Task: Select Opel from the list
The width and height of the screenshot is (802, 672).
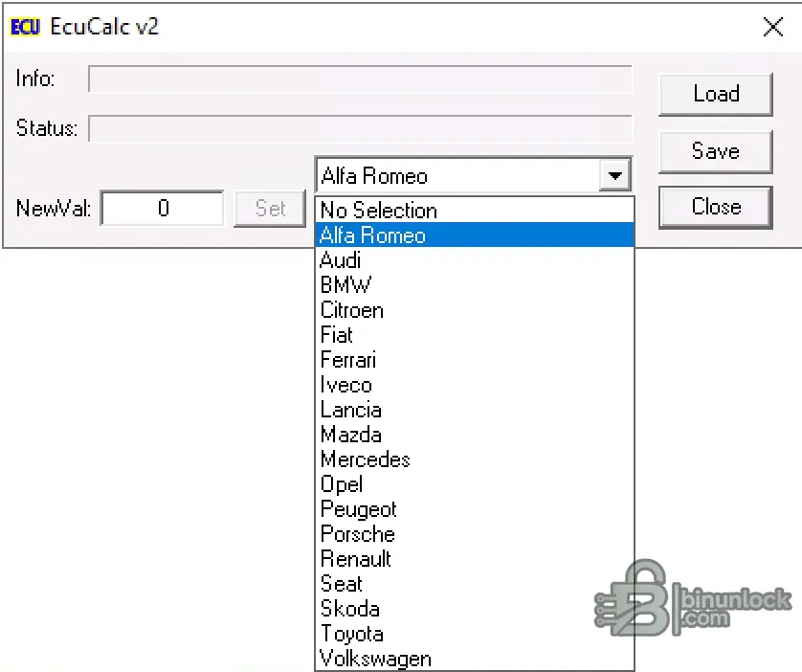Action: tap(342, 484)
